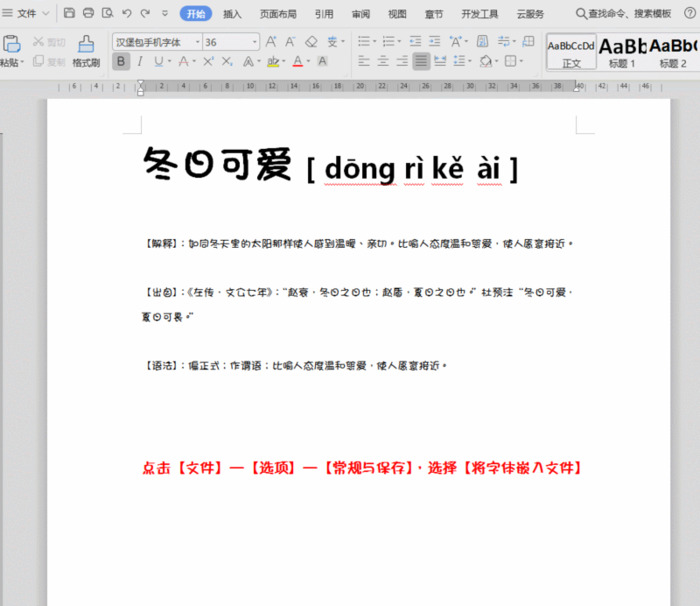Align text left
Viewport: 700px width, 606px height.
pyautogui.click(x=364, y=61)
